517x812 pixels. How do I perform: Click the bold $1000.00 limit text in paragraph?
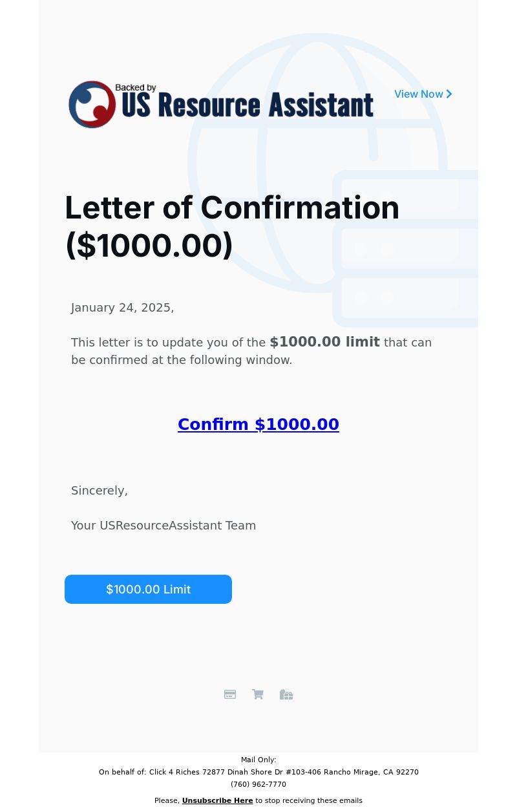pos(324,342)
